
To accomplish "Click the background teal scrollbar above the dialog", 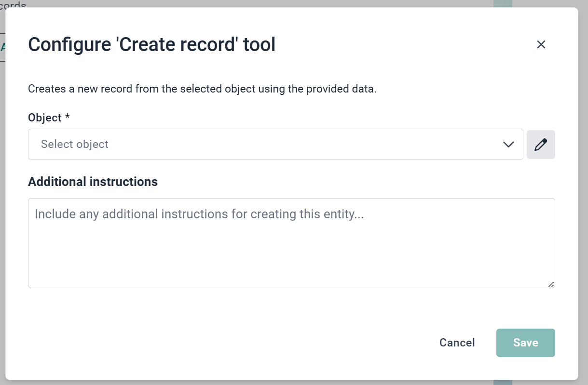I will (x=502, y=3).
